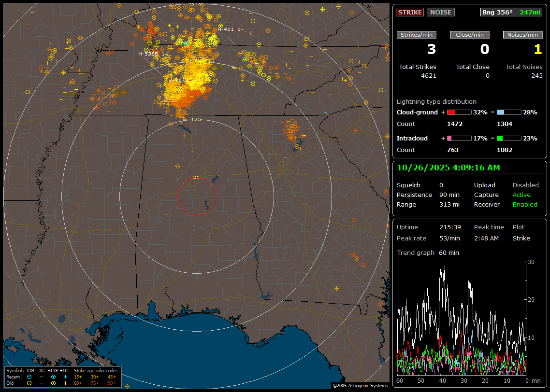Click the green date and time display
Viewport: 550px width, 392px height.
[448, 168]
